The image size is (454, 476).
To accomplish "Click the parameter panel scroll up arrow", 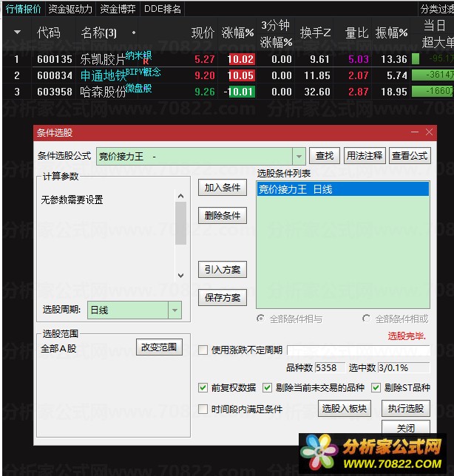I will 180,196.
